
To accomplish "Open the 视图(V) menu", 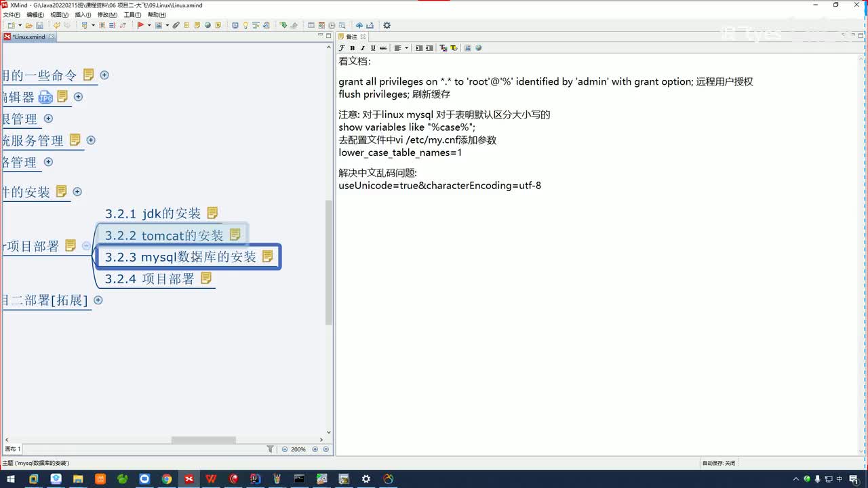I will 59,14.
